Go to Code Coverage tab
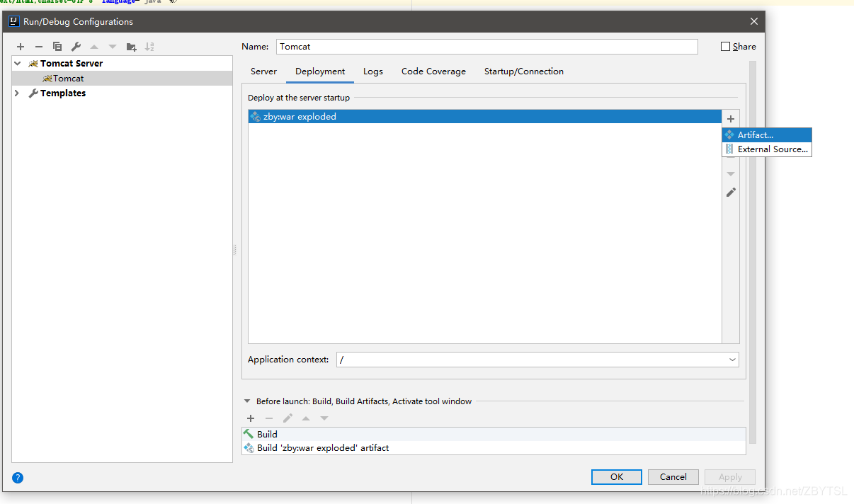The height and width of the screenshot is (504, 854). [x=433, y=71]
